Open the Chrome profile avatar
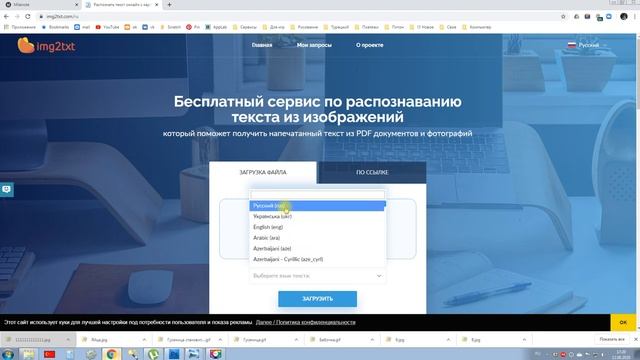Viewport: 640px width, 360px height. click(x=624, y=16)
